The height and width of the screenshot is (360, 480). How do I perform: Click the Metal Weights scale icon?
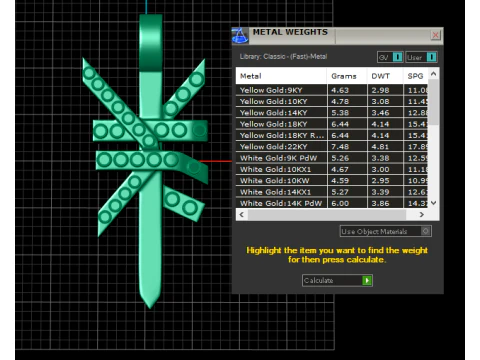pos(240,36)
